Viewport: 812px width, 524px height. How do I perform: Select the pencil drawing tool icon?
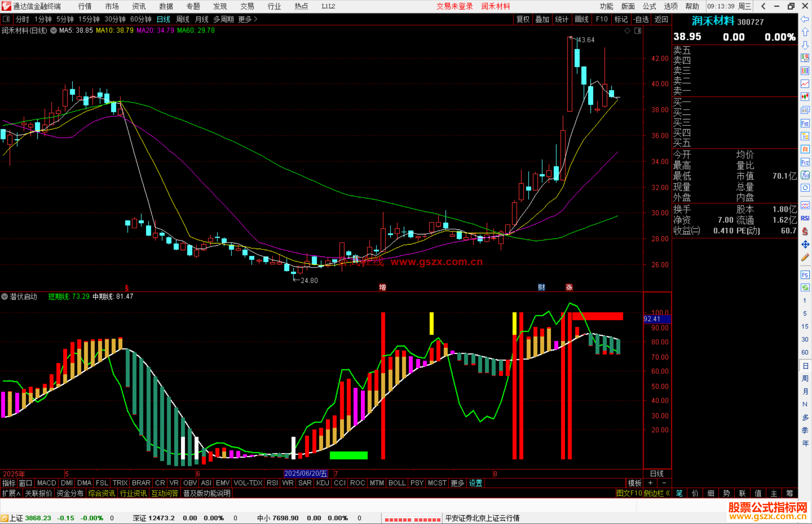pyautogui.click(x=805, y=257)
